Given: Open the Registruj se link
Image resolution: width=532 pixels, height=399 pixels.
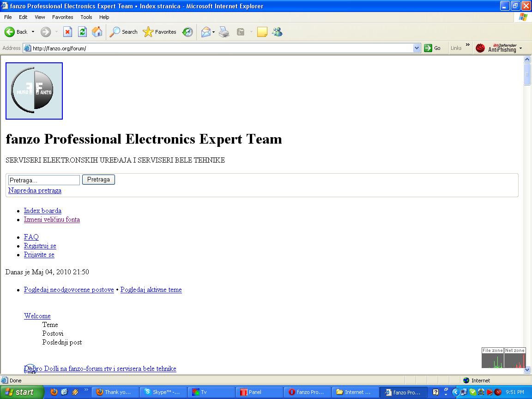Looking at the screenshot, I should (40, 246).
